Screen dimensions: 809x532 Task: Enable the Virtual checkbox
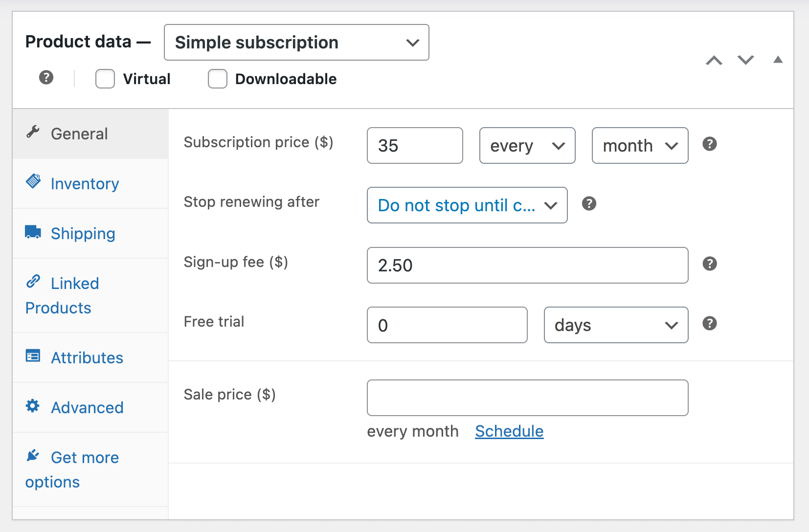(105, 78)
